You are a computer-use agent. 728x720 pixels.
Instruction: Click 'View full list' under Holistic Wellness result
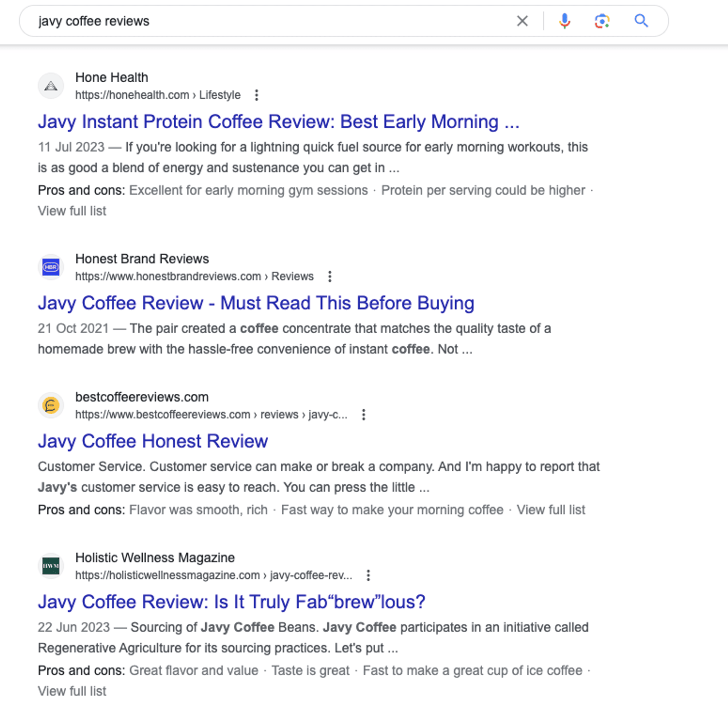point(72,691)
